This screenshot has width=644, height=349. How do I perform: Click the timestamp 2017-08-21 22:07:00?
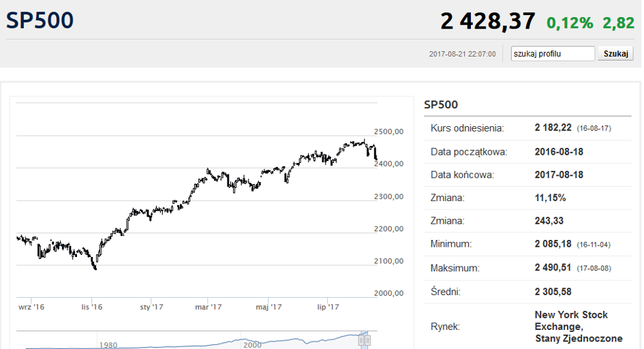coord(463,54)
